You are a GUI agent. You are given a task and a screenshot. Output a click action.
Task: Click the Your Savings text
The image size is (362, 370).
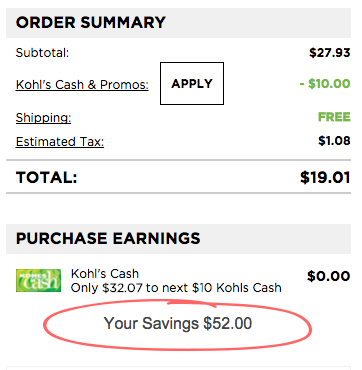(151, 323)
